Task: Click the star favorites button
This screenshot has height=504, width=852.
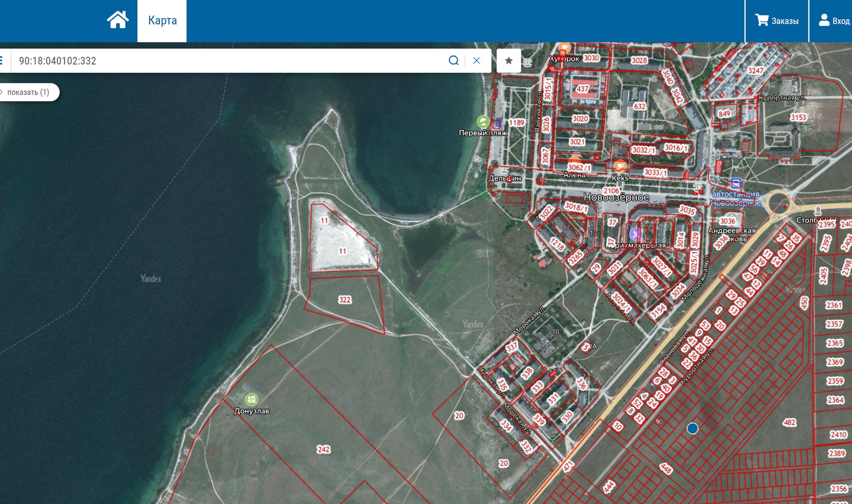Action: 509,61
